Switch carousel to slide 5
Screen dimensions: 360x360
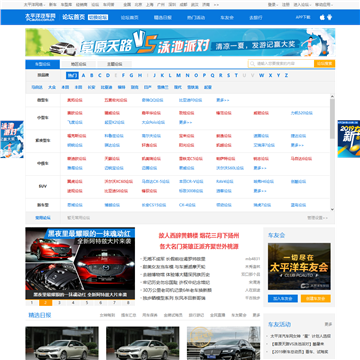[87, 303]
